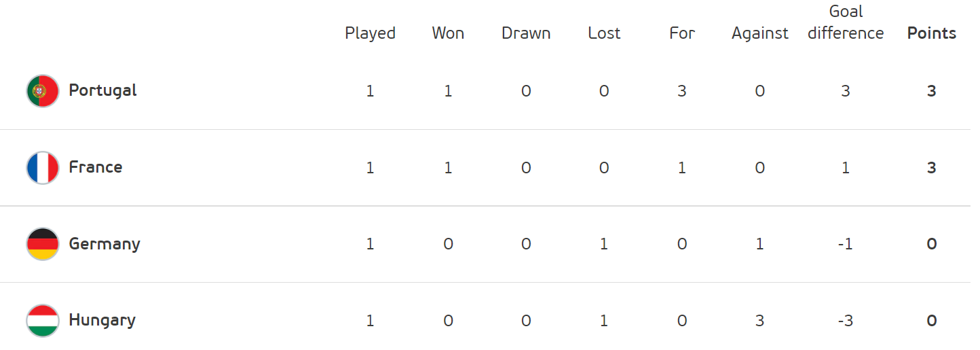Select Hungary's goal difference of -3
This screenshot has width=980, height=350.
pos(845,321)
